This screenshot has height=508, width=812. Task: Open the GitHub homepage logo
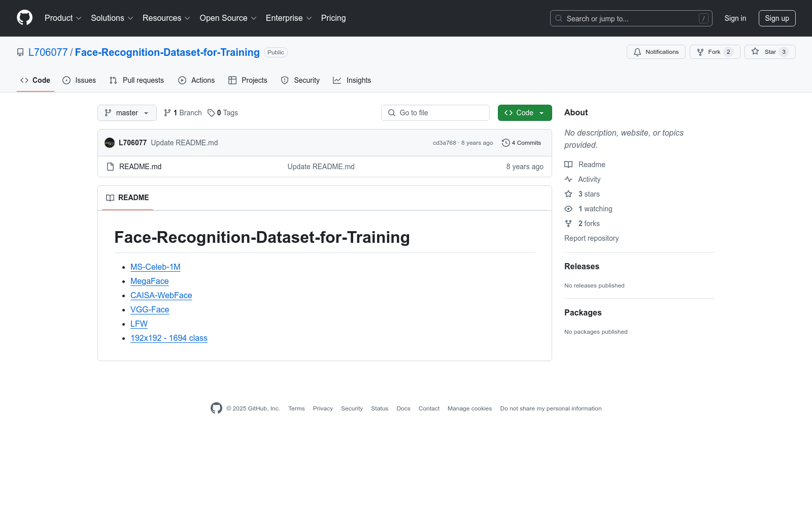[24, 18]
